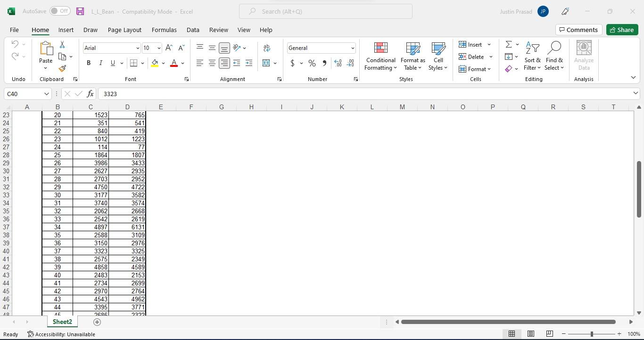Image resolution: width=644 pixels, height=340 pixels.
Task: Apply Percent Style number format
Action: tap(312, 63)
